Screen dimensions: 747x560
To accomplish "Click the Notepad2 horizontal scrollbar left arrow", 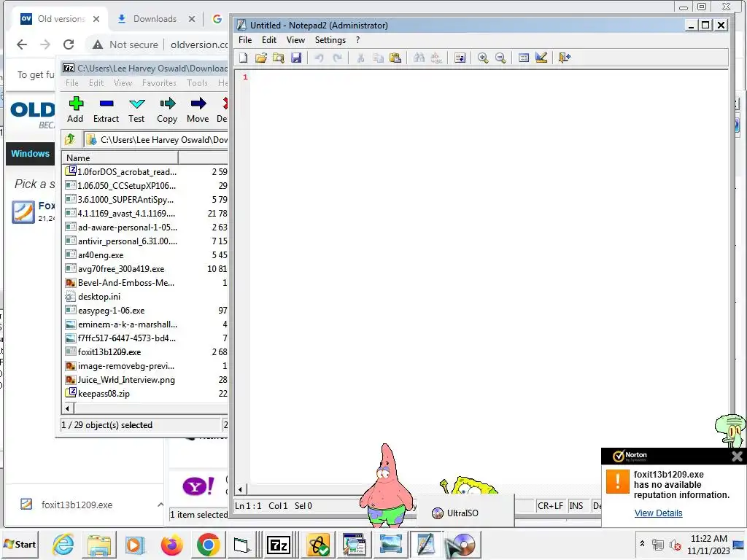I will point(240,489).
